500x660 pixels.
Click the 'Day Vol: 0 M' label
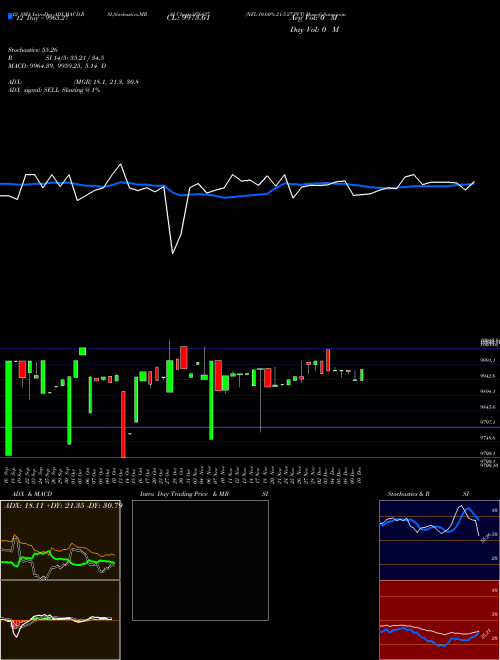314,29
